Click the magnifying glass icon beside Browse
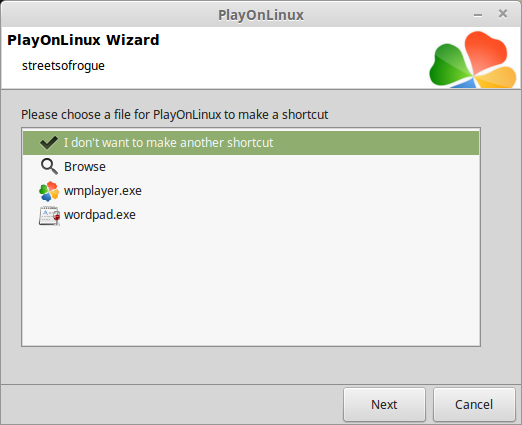522x425 pixels. coord(49,166)
